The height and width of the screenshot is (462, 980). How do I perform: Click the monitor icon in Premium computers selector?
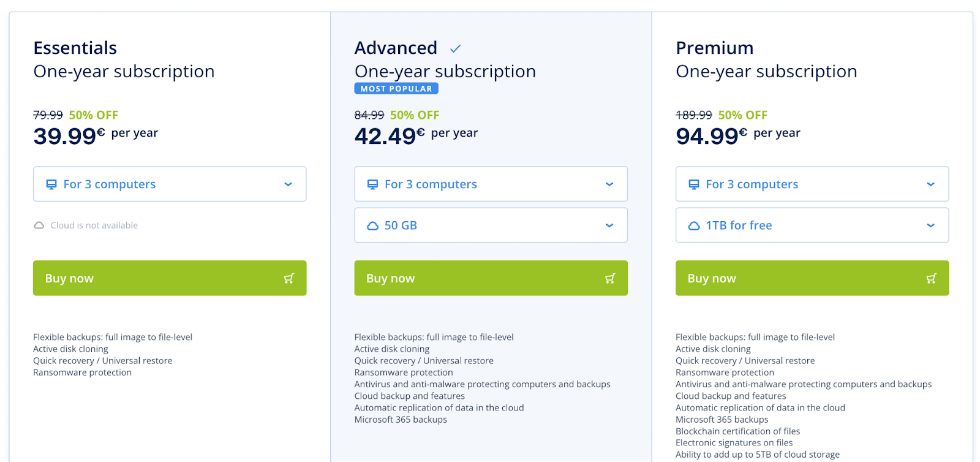(694, 184)
